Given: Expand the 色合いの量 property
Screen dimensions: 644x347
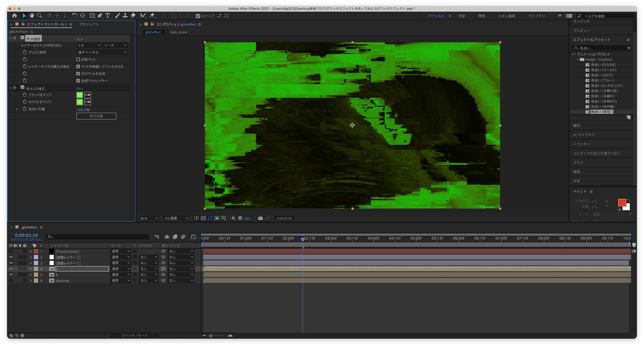Looking at the screenshot, I should coord(17,109).
